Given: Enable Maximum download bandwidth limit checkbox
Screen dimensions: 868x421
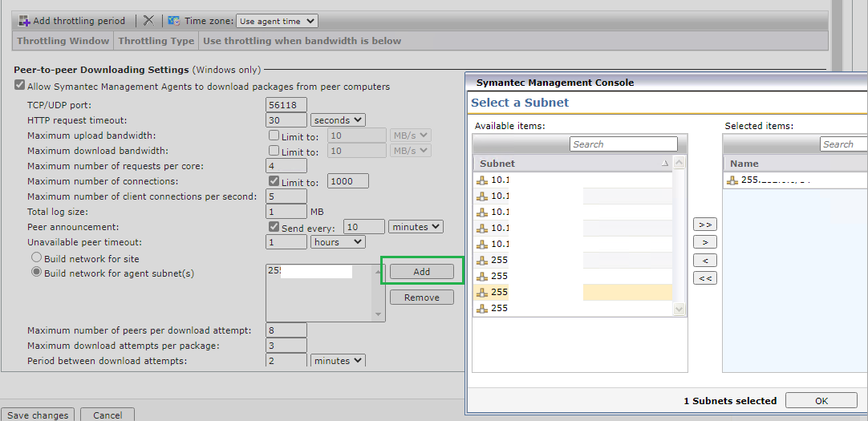Looking at the screenshot, I should pyautogui.click(x=274, y=151).
